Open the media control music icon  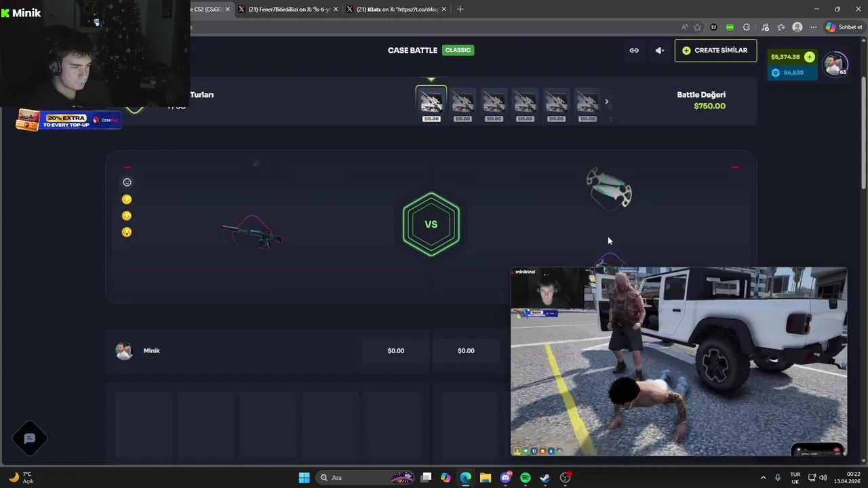765,27
